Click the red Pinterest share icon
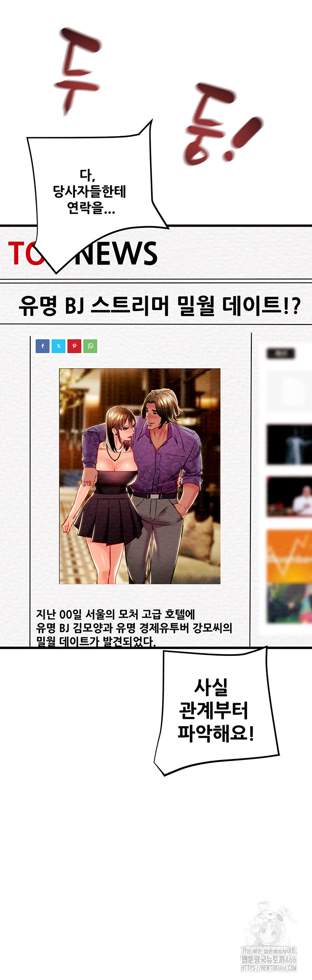 pyautogui.click(x=74, y=346)
